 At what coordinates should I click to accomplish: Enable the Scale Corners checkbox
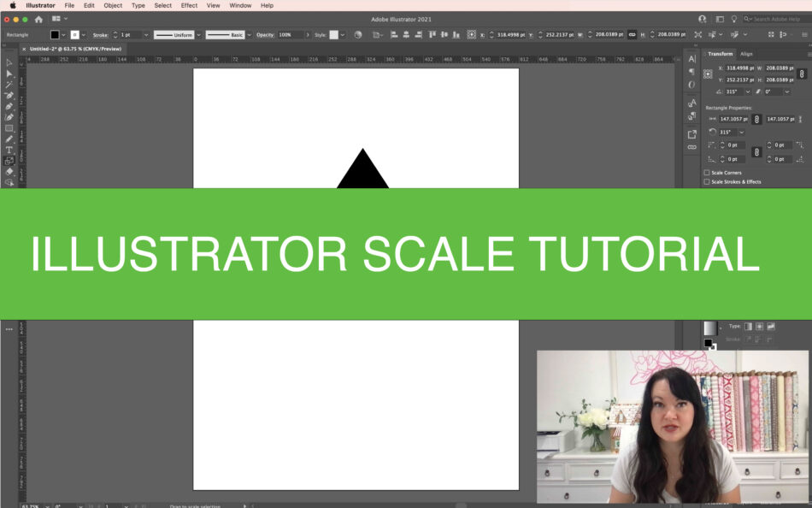point(707,173)
